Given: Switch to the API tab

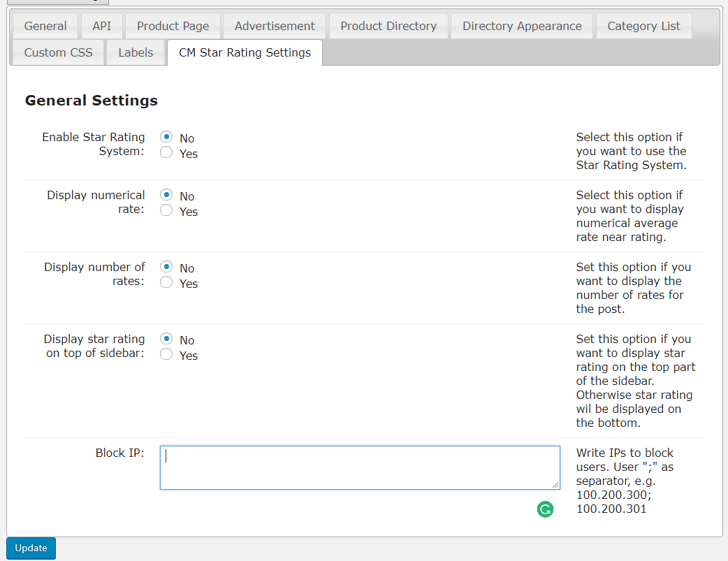Looking at the screenshot, I should [x=101, y=26].
